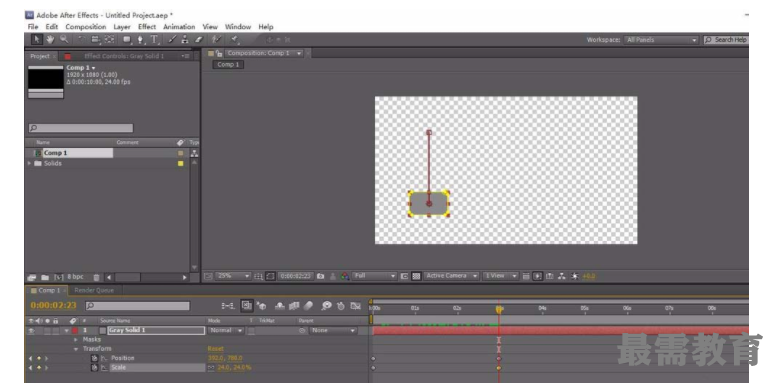
Task: Select the Zoom magnifier tool
Action: [64, 39]
